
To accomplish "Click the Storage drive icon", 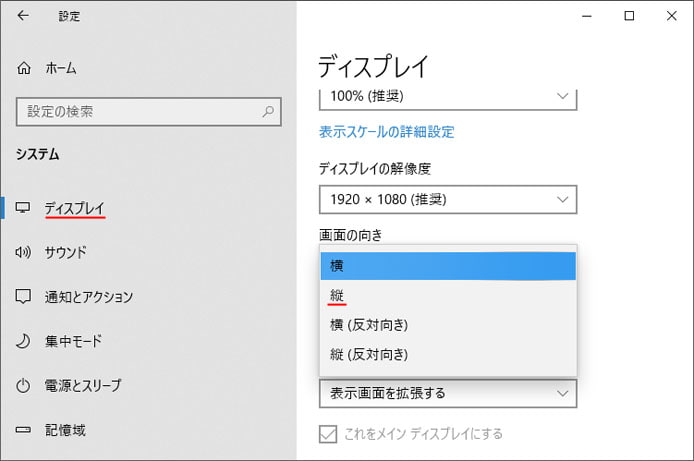I will 23,430.
